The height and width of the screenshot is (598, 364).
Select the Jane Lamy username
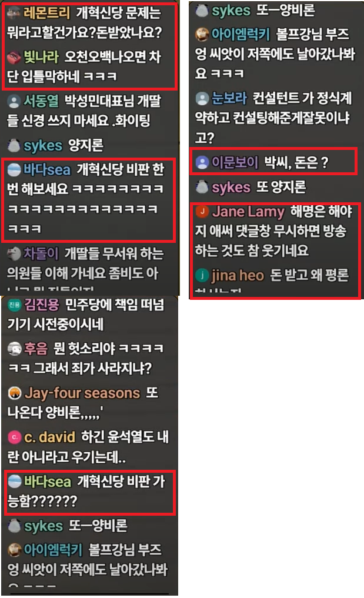point(248,212)
